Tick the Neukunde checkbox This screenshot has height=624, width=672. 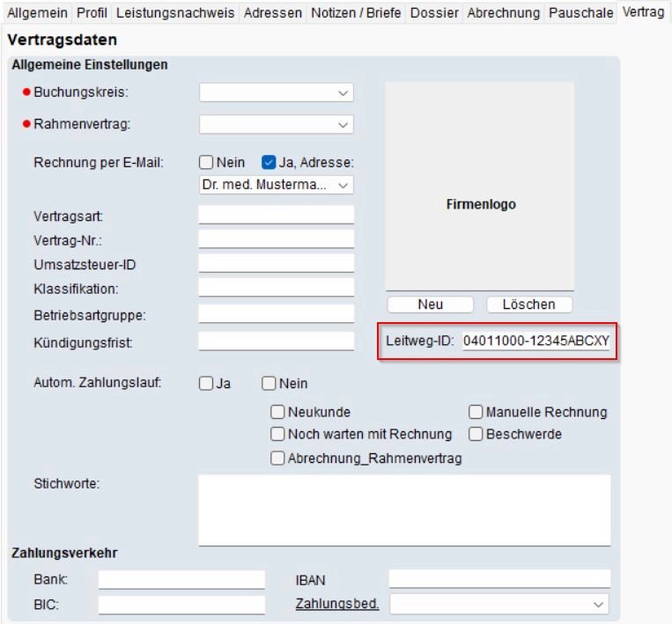point(277,412)
